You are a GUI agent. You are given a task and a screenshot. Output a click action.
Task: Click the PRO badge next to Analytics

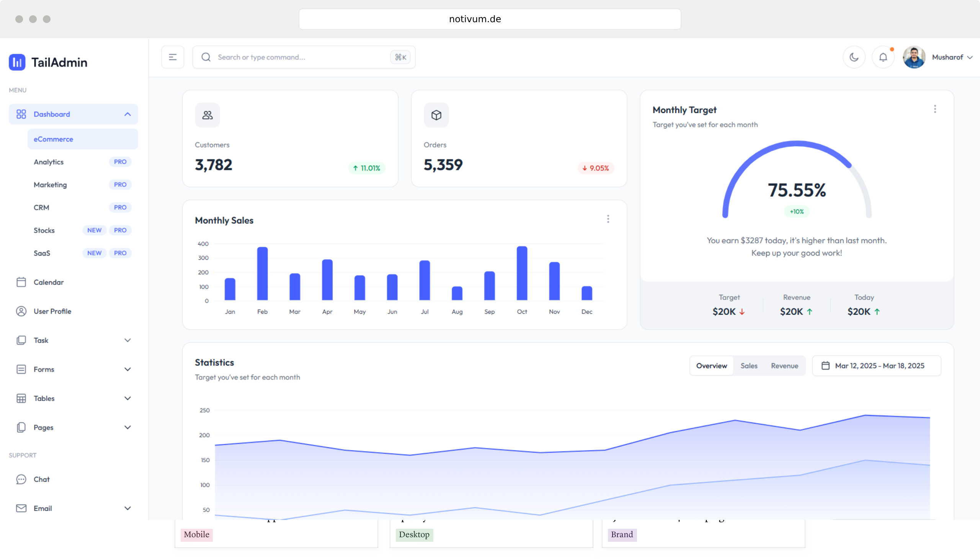[120, 162]
